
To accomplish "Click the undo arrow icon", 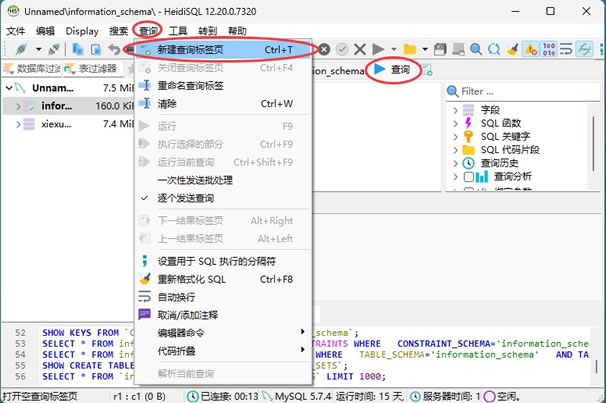I will click(x=114, y=49).
